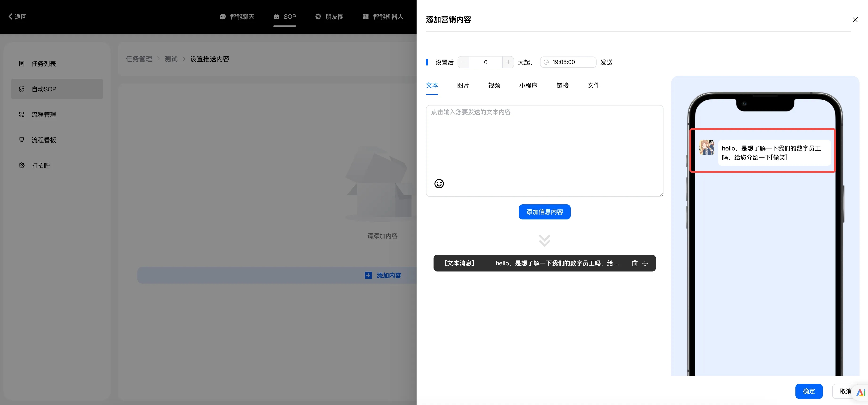The width and height of the screenshot is (868, 405).
Task: Confirm with the 确定 button
Action: (x=809, y=391)
